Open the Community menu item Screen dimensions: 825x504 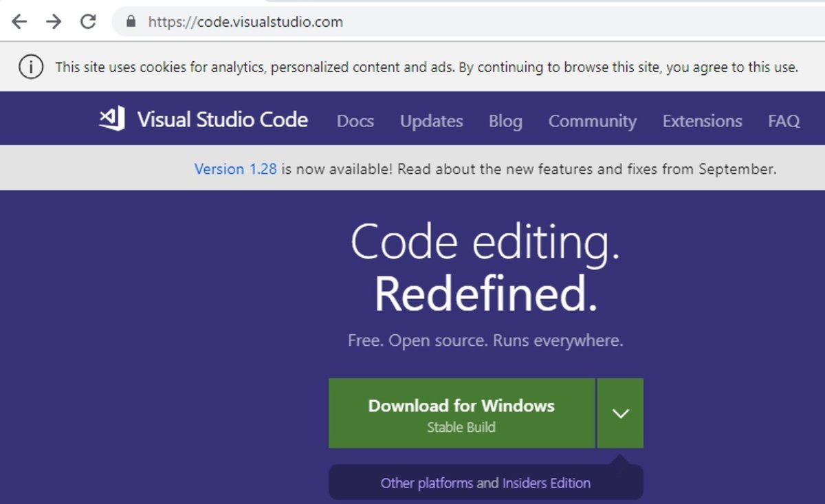pyautogui.click(x=593, y=122)
